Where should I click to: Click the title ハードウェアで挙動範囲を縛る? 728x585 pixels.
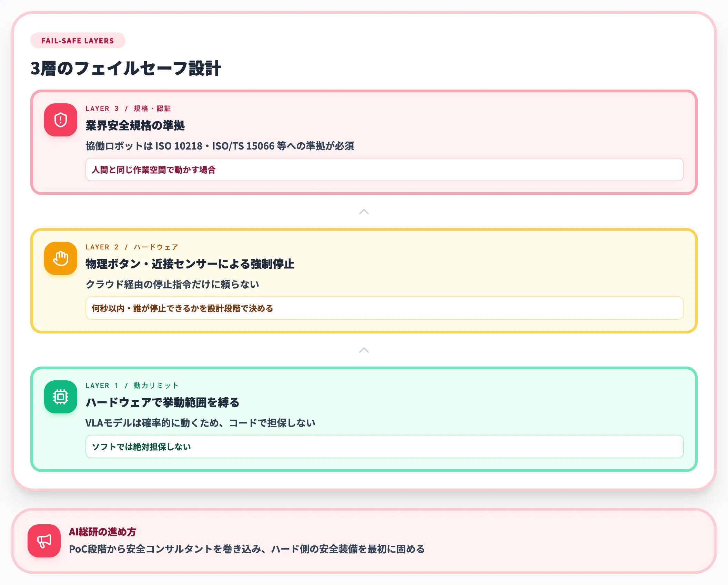pyautogui.click(x=162, y=402)
